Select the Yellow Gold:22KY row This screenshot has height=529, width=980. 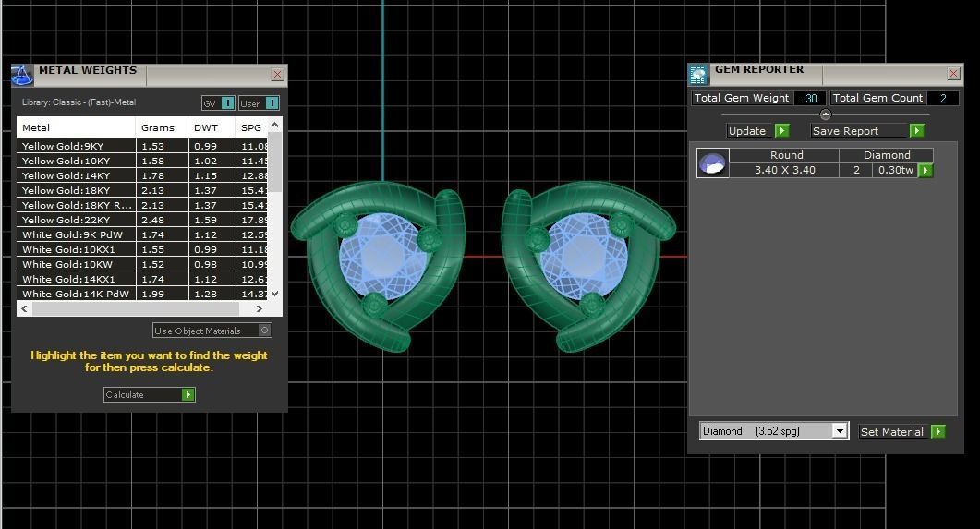[142, 220]
